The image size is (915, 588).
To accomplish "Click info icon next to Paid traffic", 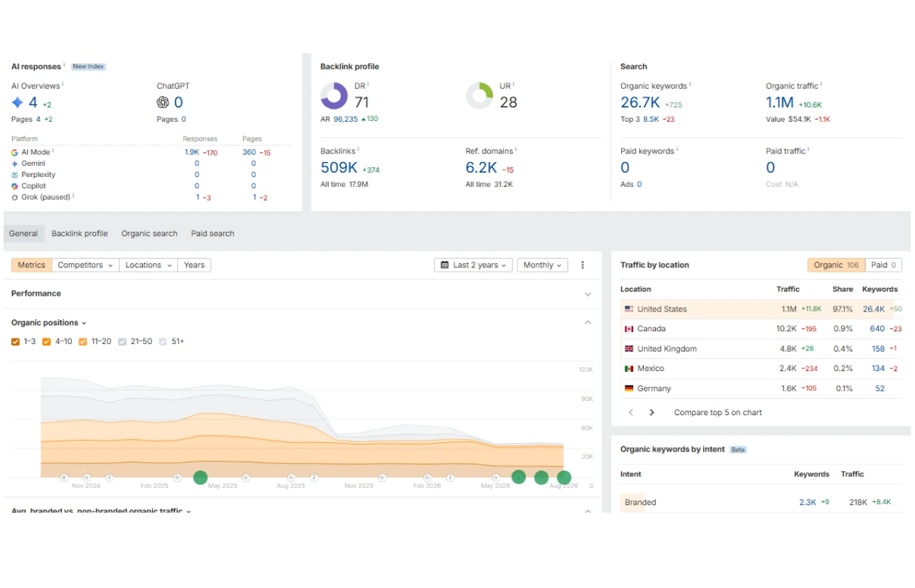I will (x=808, y=149).
